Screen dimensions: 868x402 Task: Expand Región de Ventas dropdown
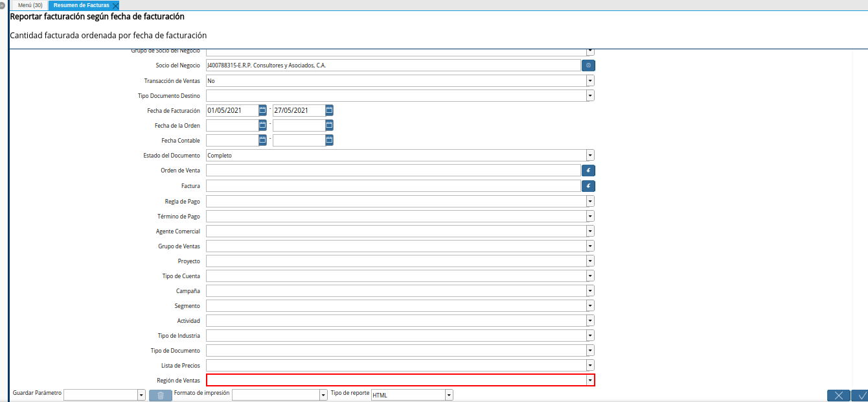(x=590, y=381)
